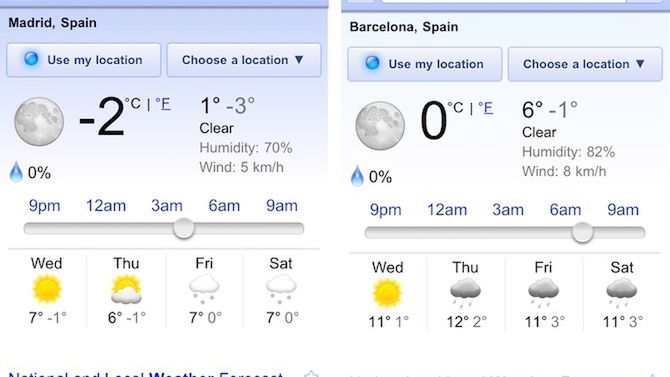
Task: Click the moon icon for Barcelona
Action: 380,126
